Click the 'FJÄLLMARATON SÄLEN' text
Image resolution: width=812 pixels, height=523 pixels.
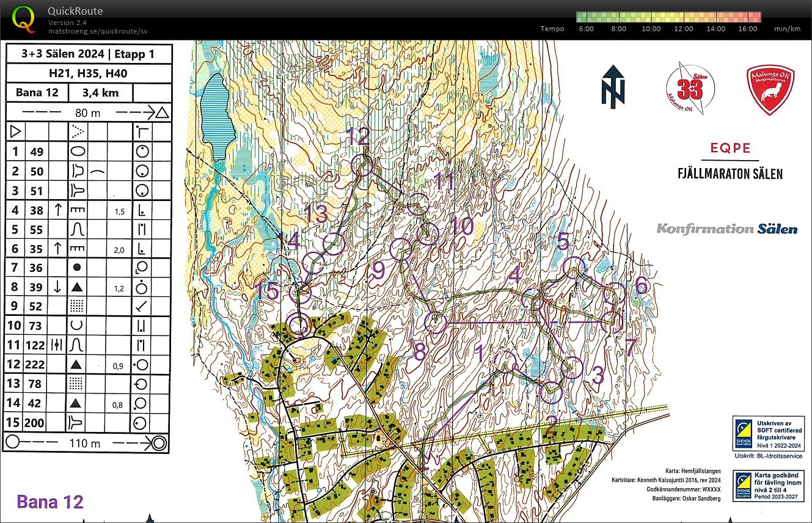[x=730, y=174]
